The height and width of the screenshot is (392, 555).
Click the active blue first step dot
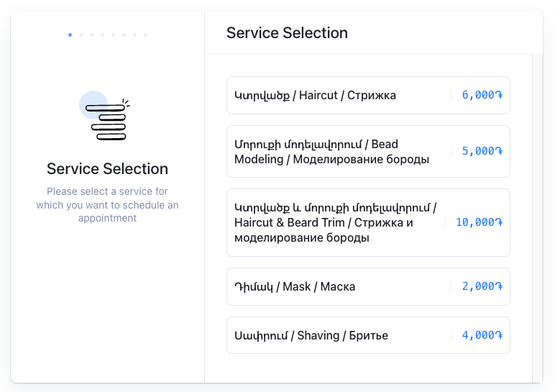click(70, 35)
